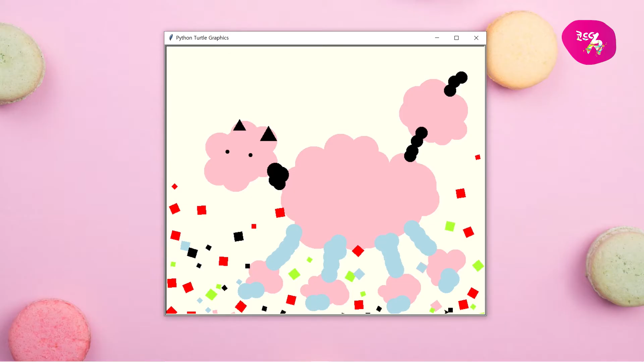Close the Python Turtle Graphics window

pos(476,38)
